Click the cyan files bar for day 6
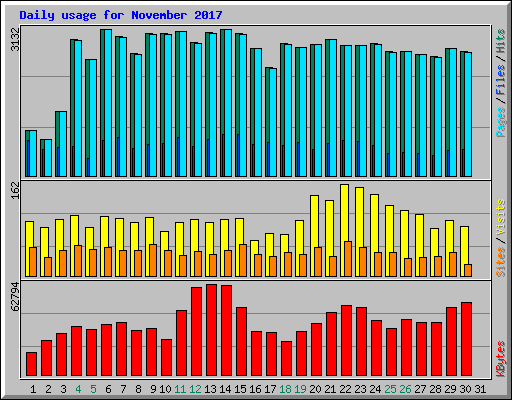This screenshot has width=512, height=400. pos(108,103)
